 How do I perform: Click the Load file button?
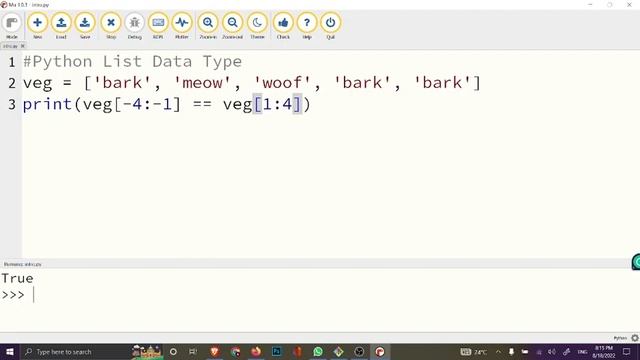pyautogui.click(x=61, y=26)
